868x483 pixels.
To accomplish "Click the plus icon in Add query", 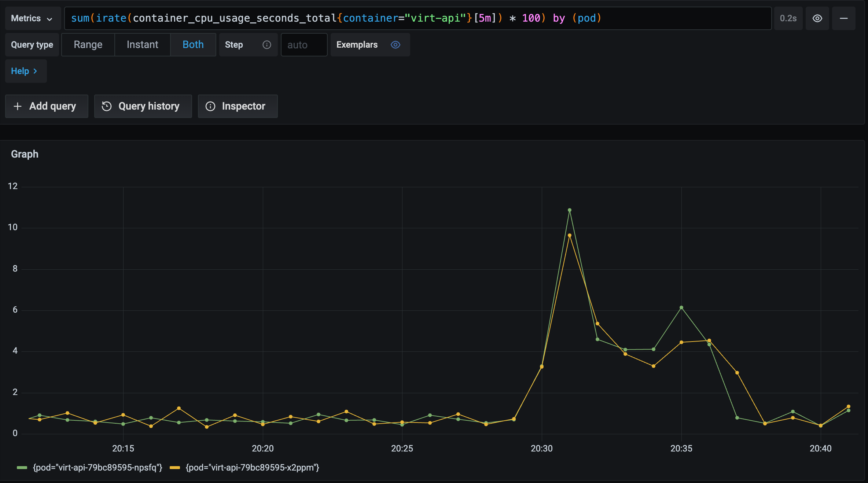I will [x=17, y=106].
